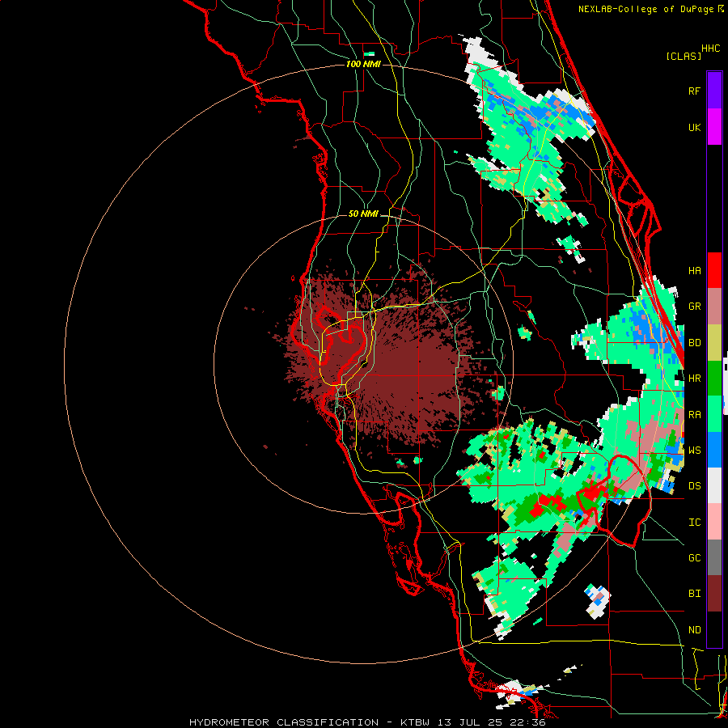Click the 50 NMI range ring label

pyautogui.click(x=363, y=214)
